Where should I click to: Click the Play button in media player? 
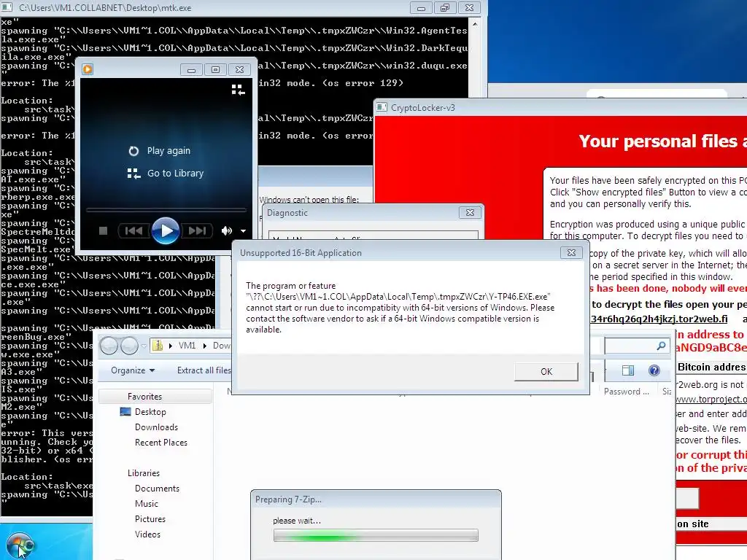click(166, 231)
